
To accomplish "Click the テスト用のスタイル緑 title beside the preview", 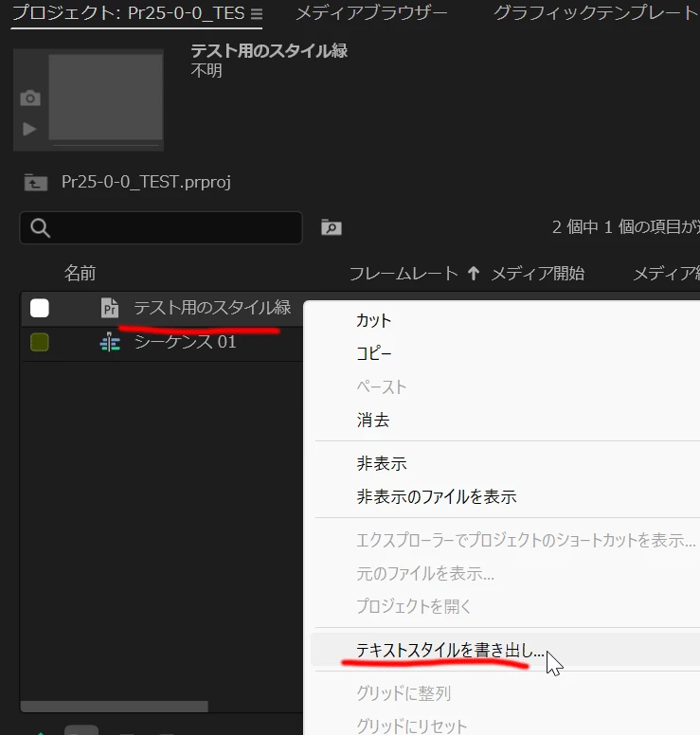I will tap(269, 50).
